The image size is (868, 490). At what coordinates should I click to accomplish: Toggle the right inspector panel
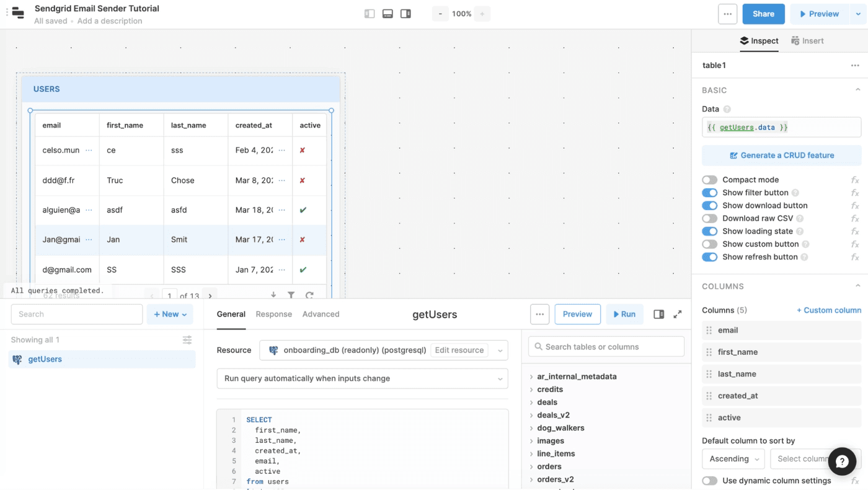point(406,13)
